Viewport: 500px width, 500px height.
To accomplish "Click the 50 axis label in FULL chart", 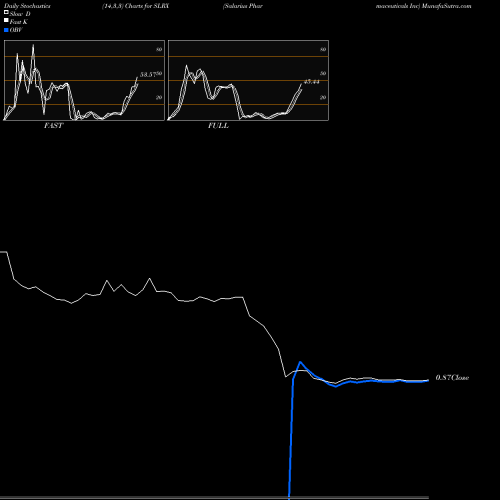I will pyautogui.click(x=323, y=73).
